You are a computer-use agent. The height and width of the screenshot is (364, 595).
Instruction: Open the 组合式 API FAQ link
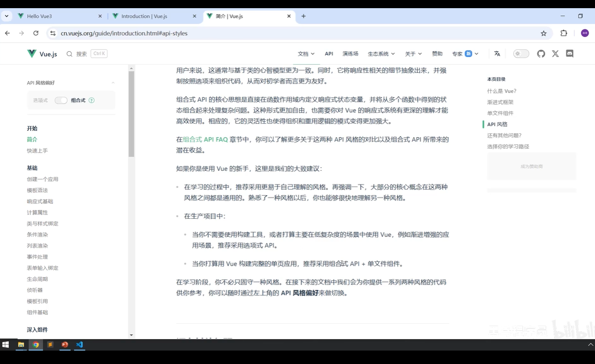click(206, 140)
